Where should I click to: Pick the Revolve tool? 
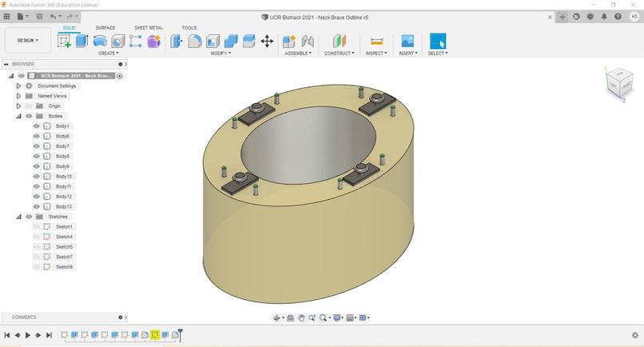100,41
